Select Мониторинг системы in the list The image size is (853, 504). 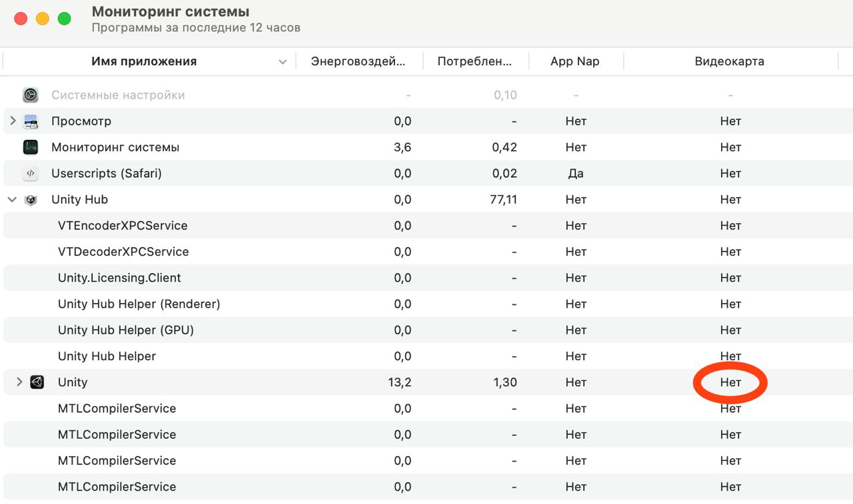[x=115, y=147]
